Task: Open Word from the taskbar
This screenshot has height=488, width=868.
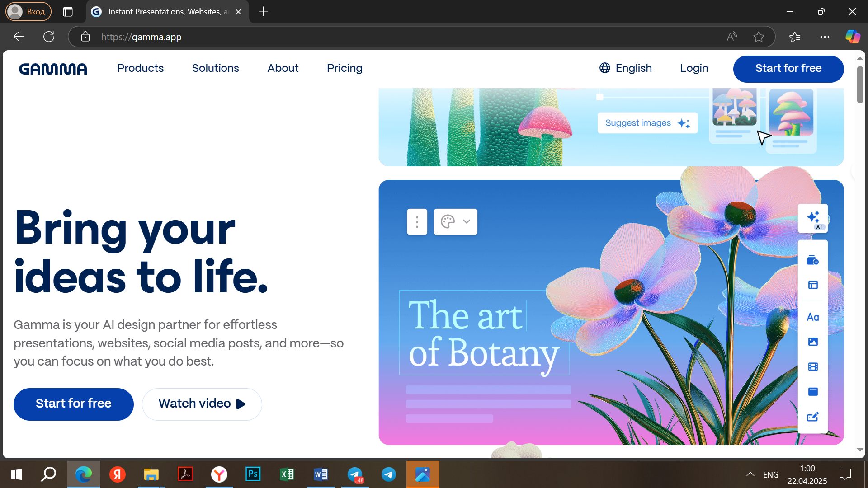Action: pyautogui.click(x=321, y=474)
